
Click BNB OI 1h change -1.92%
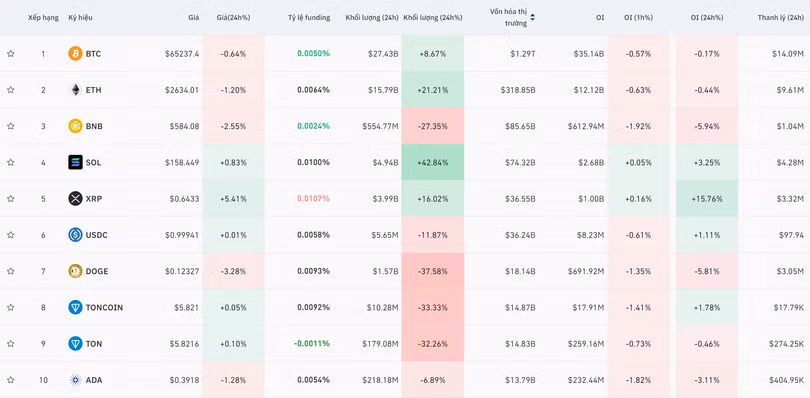[x=638, y=126]
